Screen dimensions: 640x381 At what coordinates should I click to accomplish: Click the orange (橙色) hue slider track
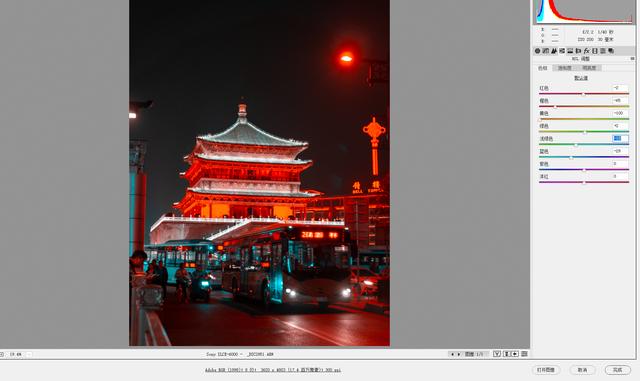[584, 107]
